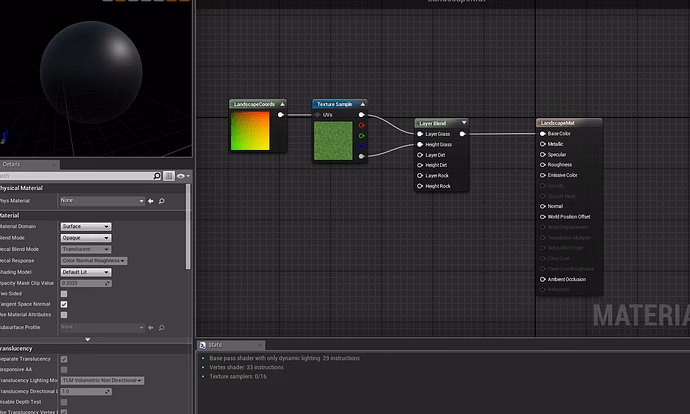Select the LandscapeCoords node title

pyautogui.click(x=254, y=104)
